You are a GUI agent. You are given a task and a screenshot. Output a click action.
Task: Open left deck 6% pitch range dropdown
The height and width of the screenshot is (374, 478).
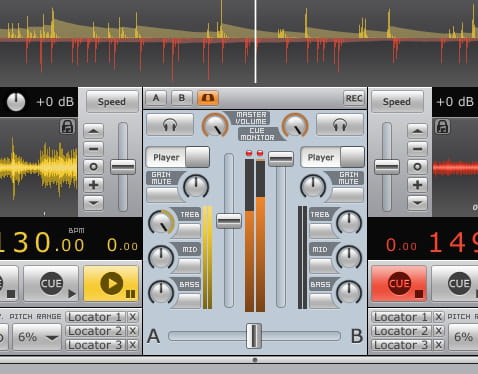tap(37, 337)
